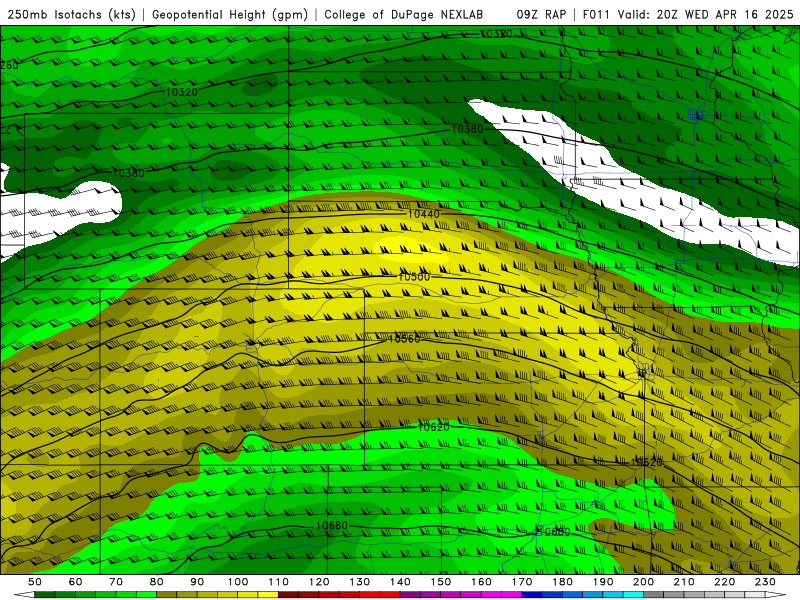The height and width of the screenshot is (600, 800).
Task: Select the "09Z RAP" model run label
Action: click(541, 15)
